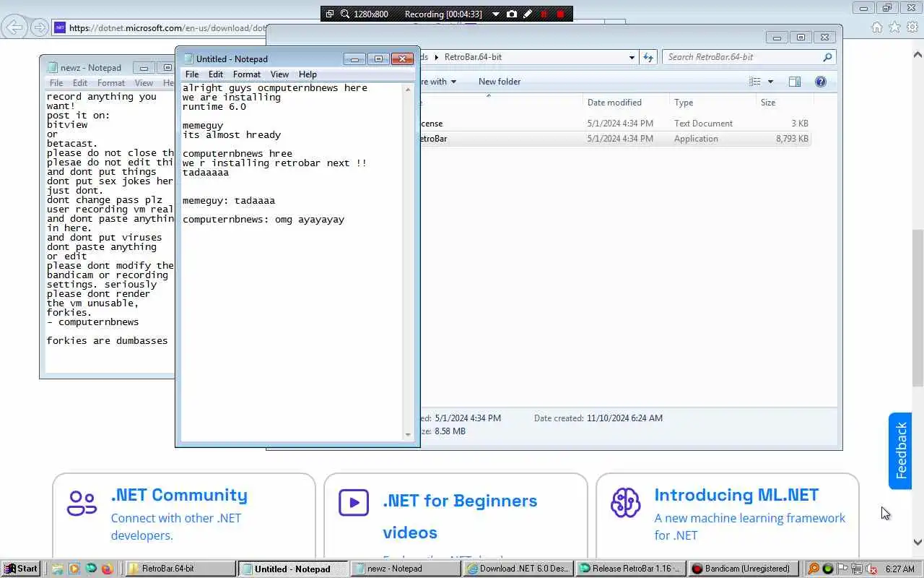Open the Start menu
924x578 pixels.
(22, 569)
